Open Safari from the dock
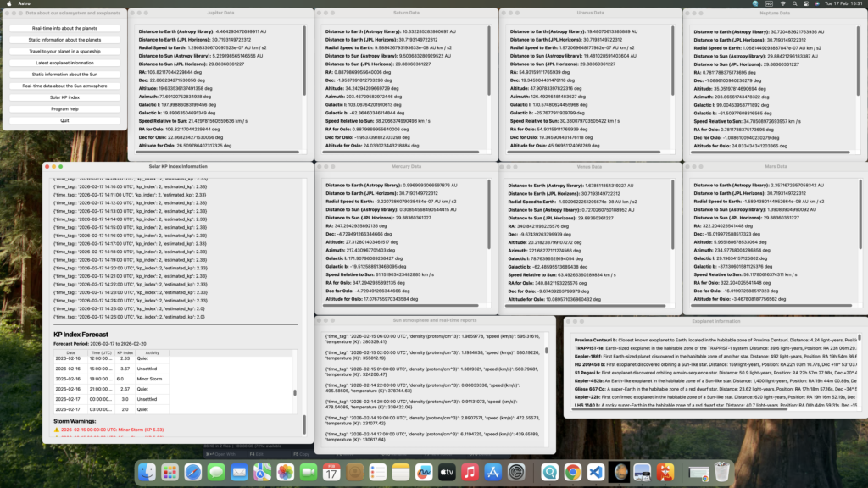The height and width of the screenshot is (488, 868). [x=192, y=471]
